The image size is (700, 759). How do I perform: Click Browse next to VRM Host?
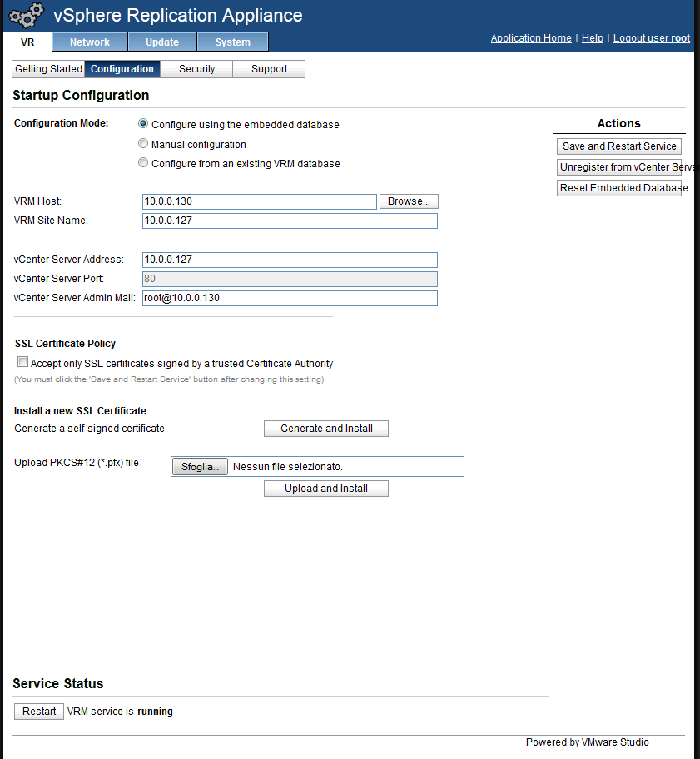[x=408, y=201]
